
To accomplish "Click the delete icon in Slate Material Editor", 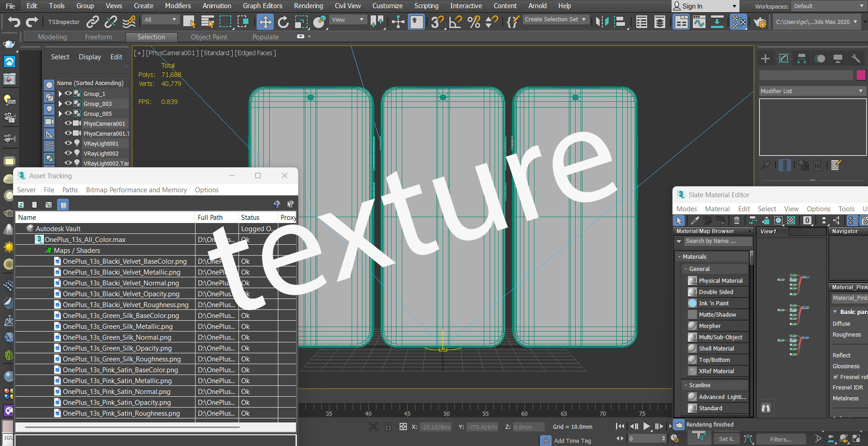I will click(737, 220).
